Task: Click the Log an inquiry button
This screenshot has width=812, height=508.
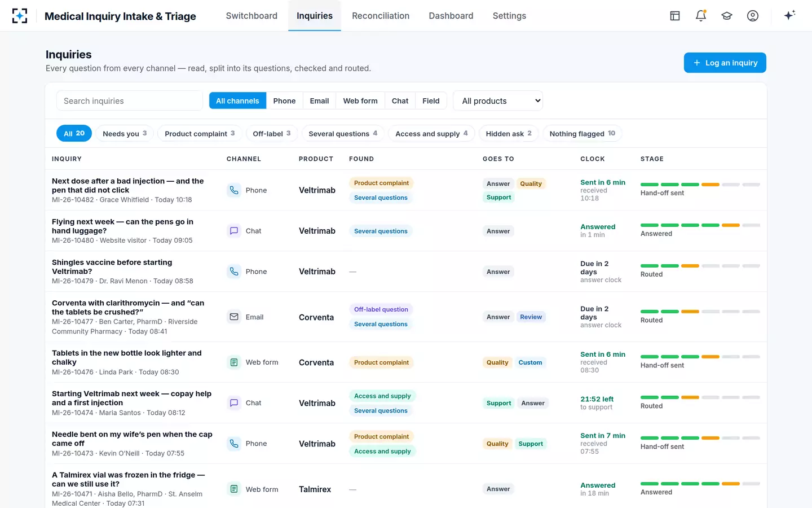Action: pos(725,63)
